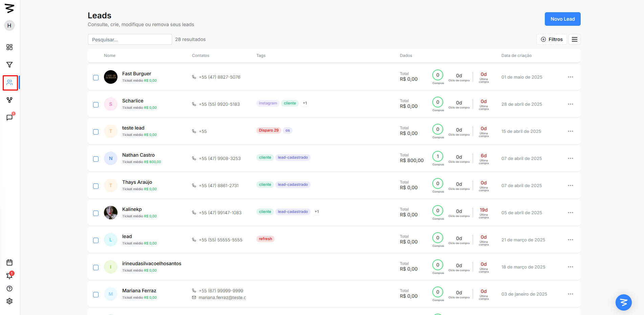Open three-dot menu for Mariana Ferraz

(x=571, y=294)
